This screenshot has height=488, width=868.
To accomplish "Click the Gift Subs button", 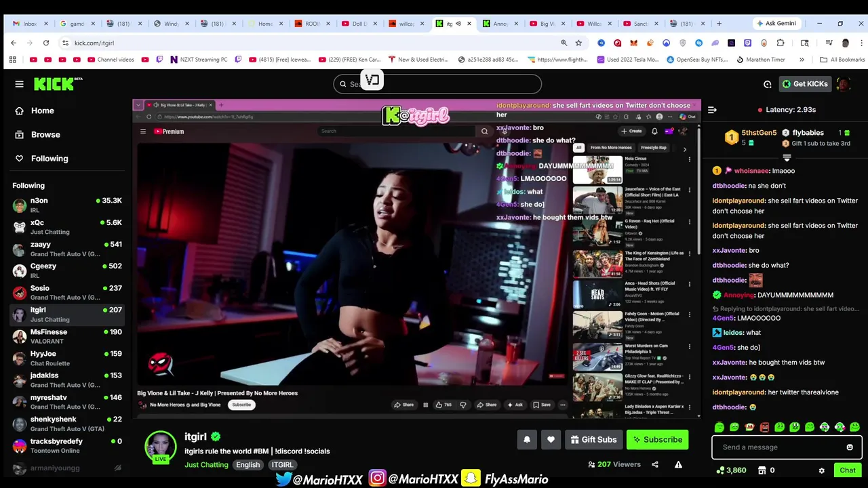I will (593, 440).
